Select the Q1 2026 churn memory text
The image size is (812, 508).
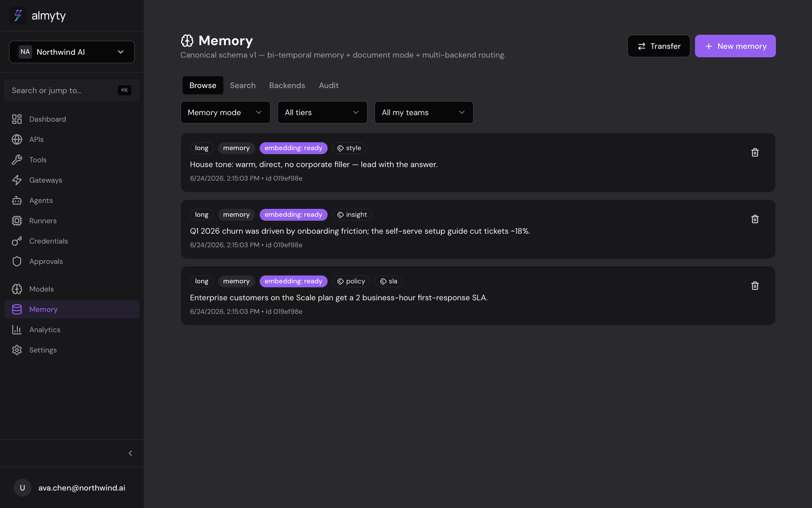360,231
